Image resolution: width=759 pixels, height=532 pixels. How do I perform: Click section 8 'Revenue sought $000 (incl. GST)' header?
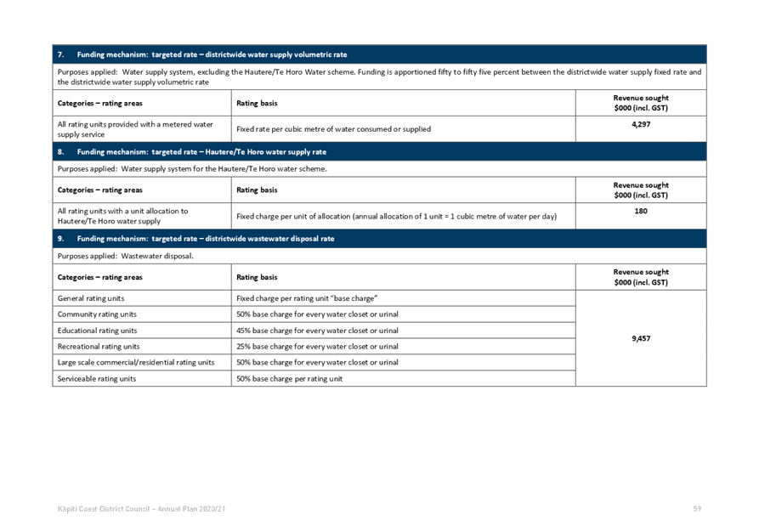641,190
